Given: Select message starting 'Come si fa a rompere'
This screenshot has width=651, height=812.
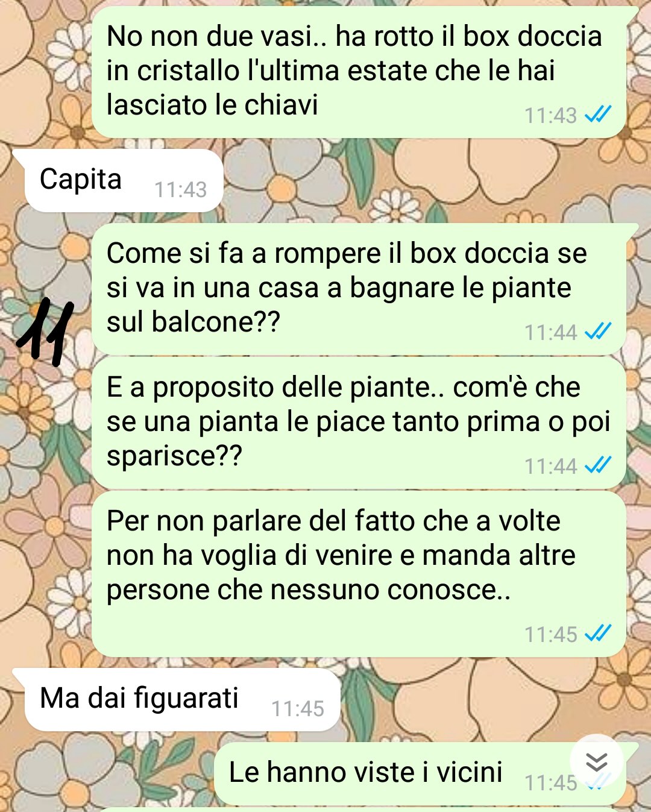Looking at the screenshot, I should (x=359, y=289).
